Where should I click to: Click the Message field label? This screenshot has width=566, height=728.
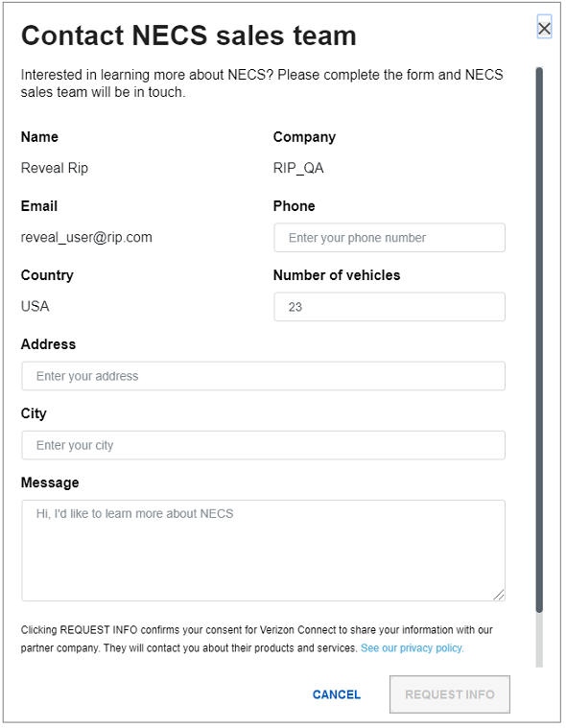[50, 482]
